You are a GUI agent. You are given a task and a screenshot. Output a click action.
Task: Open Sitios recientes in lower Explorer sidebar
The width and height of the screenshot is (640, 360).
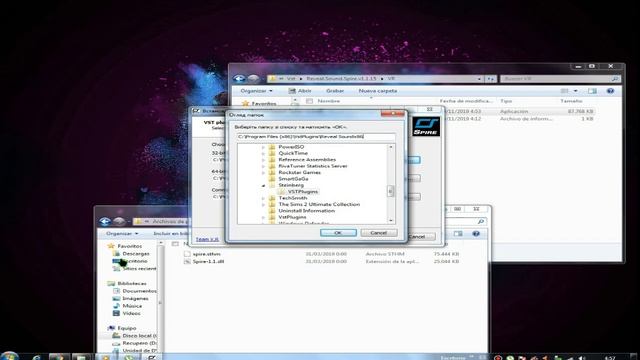click(139, 269)
